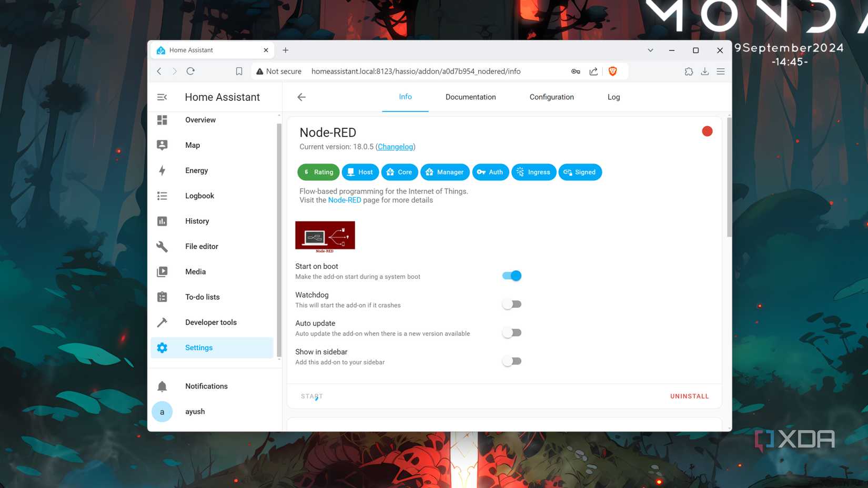Select the Developer tools hammer icon
Screen dimensions: 868x488
click(x=162, y=322)
